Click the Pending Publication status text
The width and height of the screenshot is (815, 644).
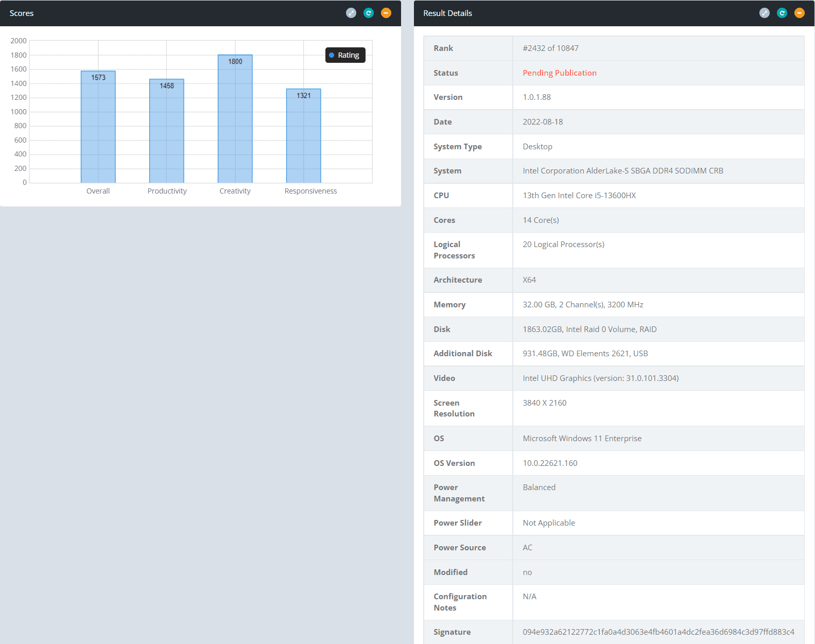tap(559, 73)
